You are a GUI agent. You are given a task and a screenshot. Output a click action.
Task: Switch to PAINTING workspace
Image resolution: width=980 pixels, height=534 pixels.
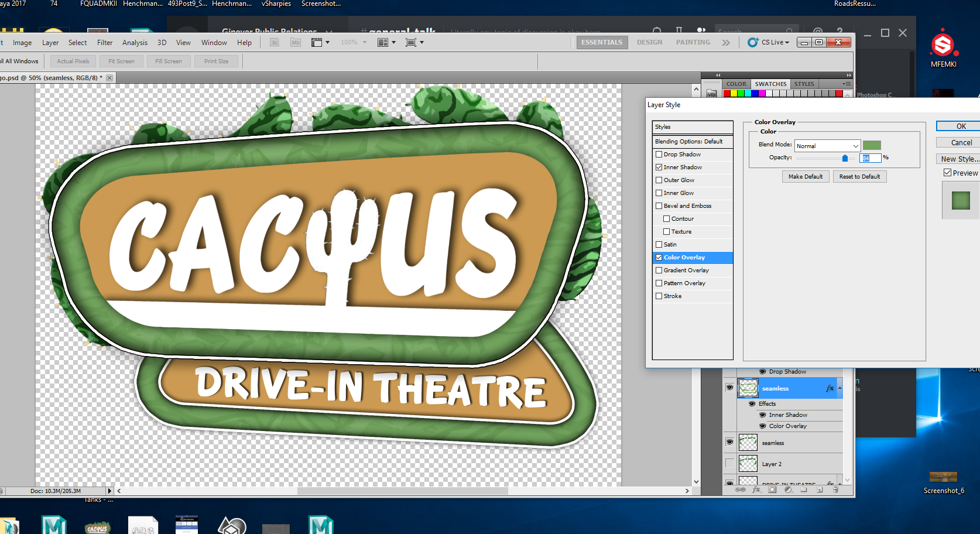[693, 42]
